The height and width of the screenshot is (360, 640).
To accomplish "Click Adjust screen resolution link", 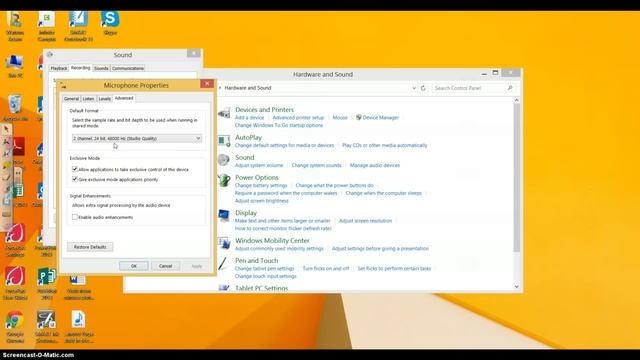I will [365, 221].
